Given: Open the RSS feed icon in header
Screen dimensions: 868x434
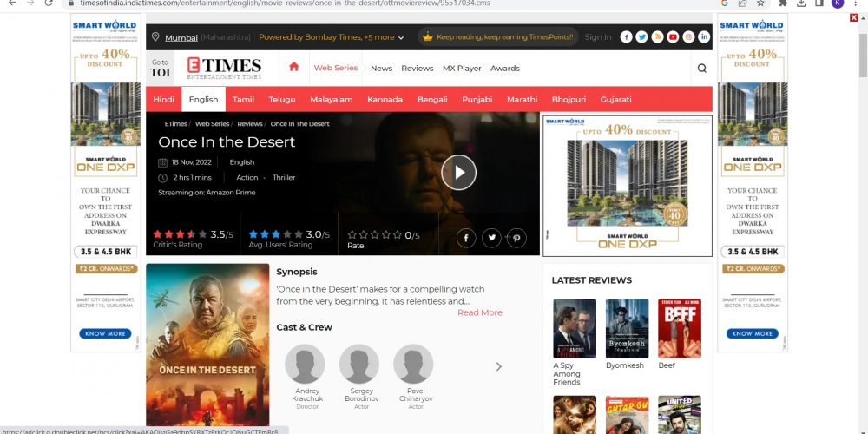Looking at the screenshot, I should point(657,37).
